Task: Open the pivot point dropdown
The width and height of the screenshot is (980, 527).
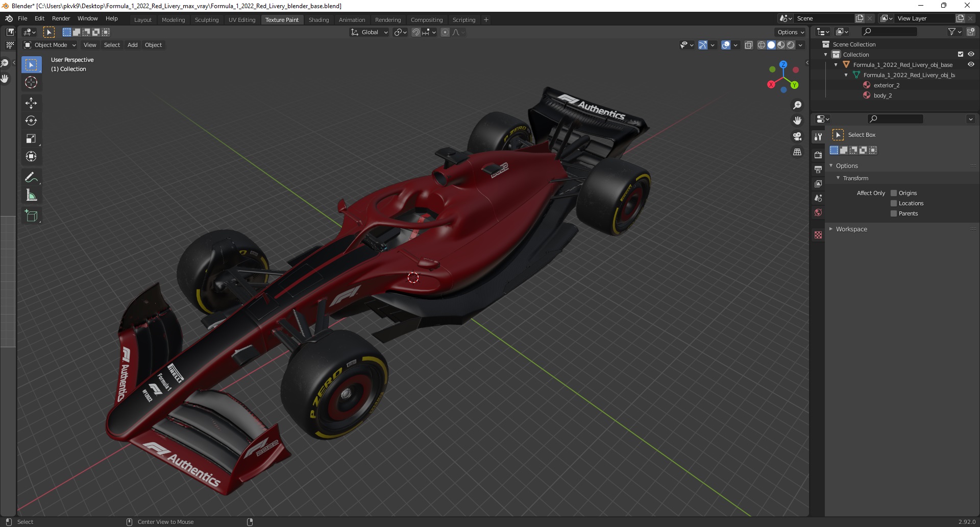Action: 401,32
